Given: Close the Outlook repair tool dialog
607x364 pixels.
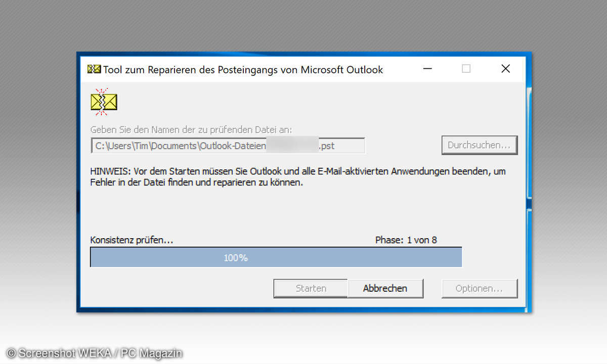Looking at the screenshot, I should 505,69.
